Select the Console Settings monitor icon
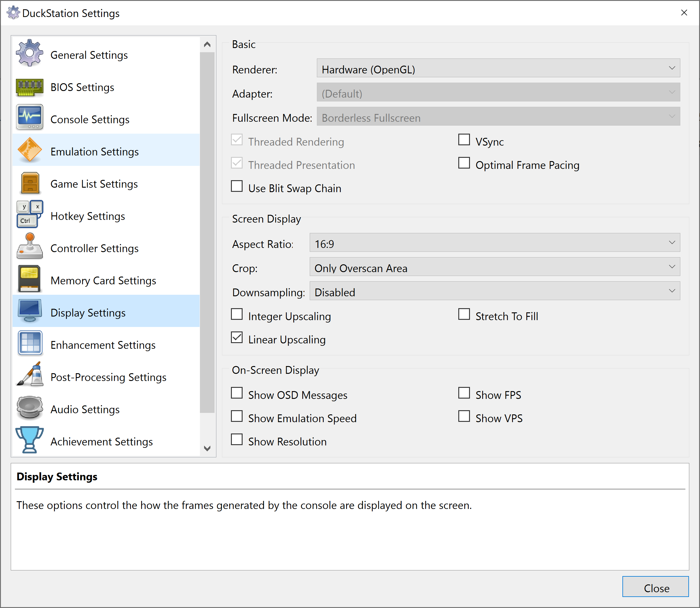This screenshot has height=608, width=700. coord(30,117)
